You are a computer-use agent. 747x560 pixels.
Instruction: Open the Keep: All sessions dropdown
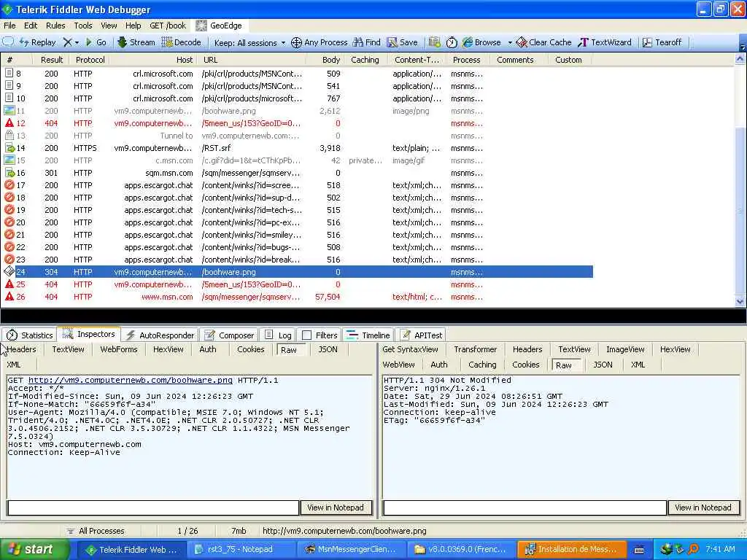(x=249, y=42)
